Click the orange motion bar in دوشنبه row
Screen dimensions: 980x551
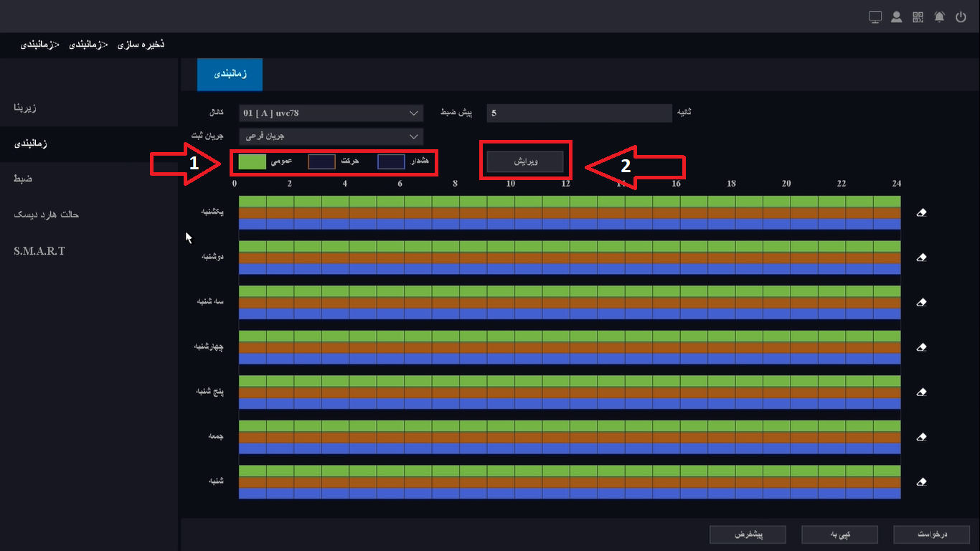(x=570, y=258)
